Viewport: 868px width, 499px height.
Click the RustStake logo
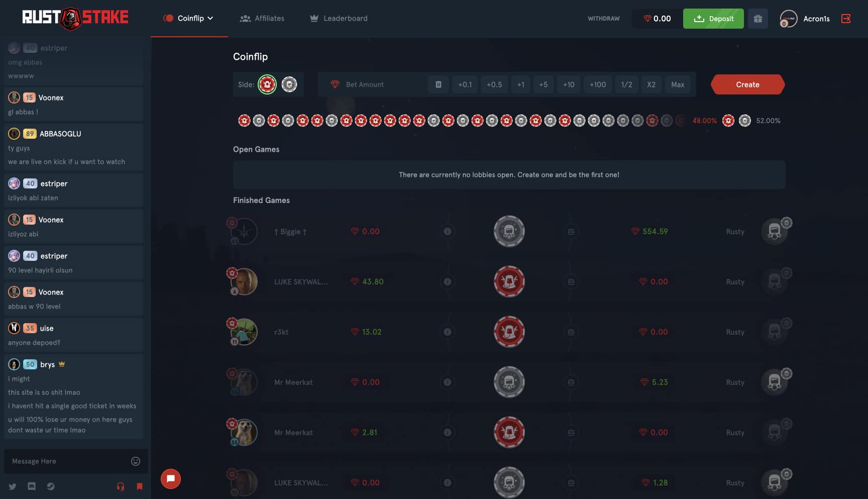(x=75, y=18)
